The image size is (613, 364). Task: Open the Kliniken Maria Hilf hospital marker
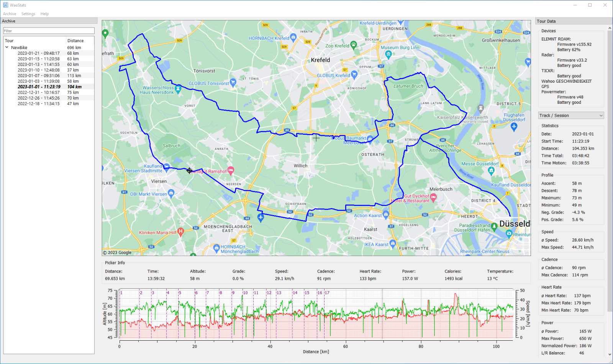point(181,232)
